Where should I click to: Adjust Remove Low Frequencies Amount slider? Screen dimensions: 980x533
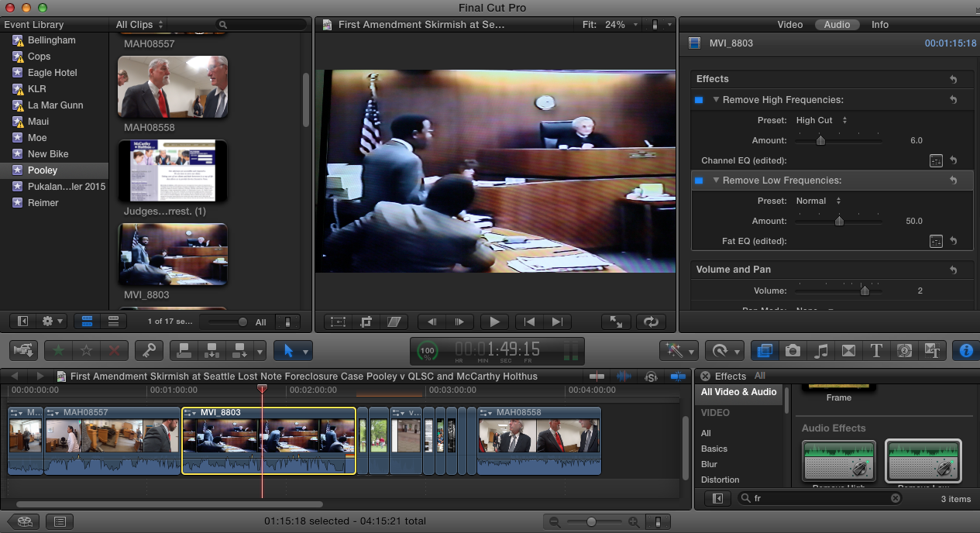[839, 221]
